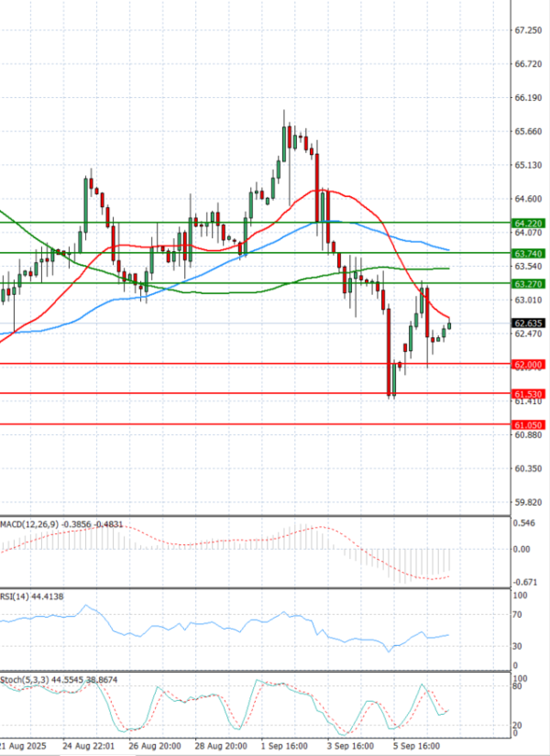The height and width of the screenshot is (756, 550).
Task: Click the 67.250 price axis value
Action: [528, 30]
